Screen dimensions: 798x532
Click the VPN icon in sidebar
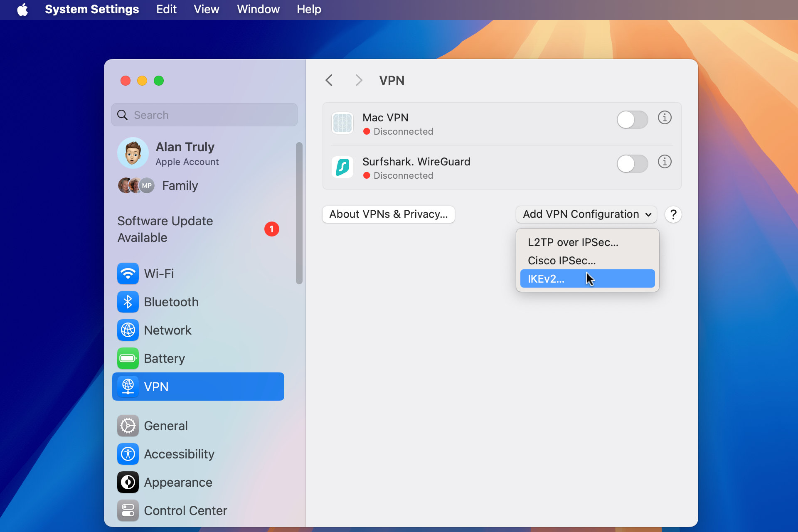(128, 387)
